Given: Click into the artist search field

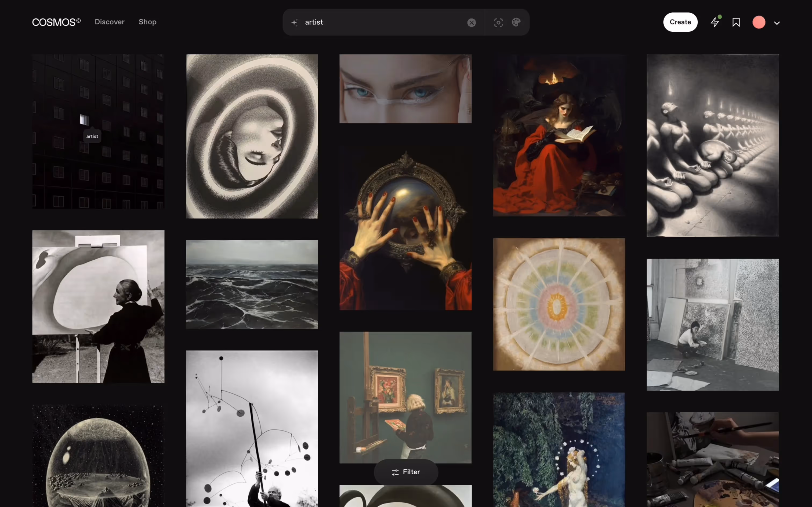Looking at the screenshot, I should pos(383,22).
